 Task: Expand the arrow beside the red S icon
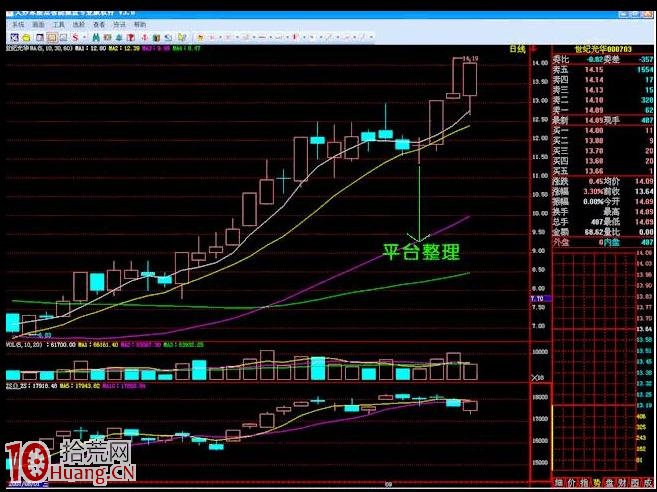click(x=84, y=38)
